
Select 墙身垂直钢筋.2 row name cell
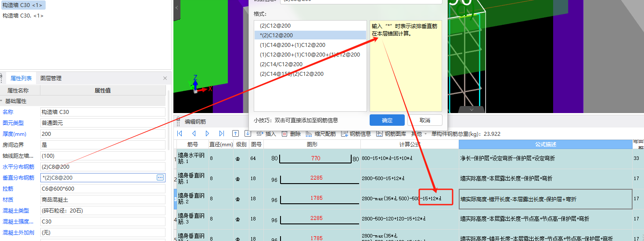(x=192, y=199)
